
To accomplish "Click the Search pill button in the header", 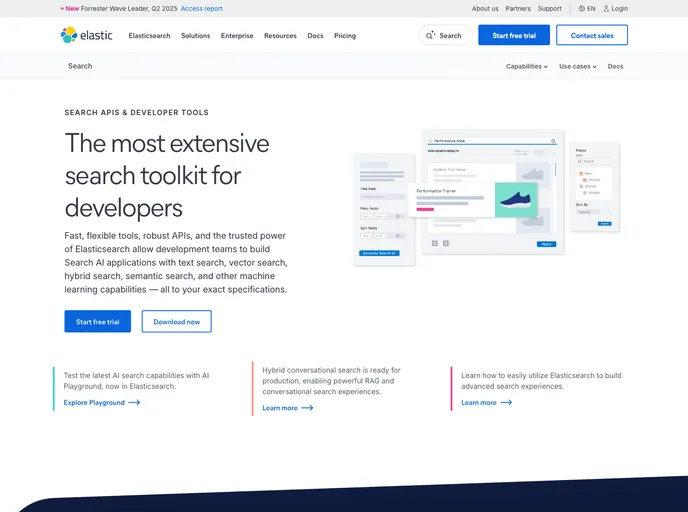I will (445, 35).
